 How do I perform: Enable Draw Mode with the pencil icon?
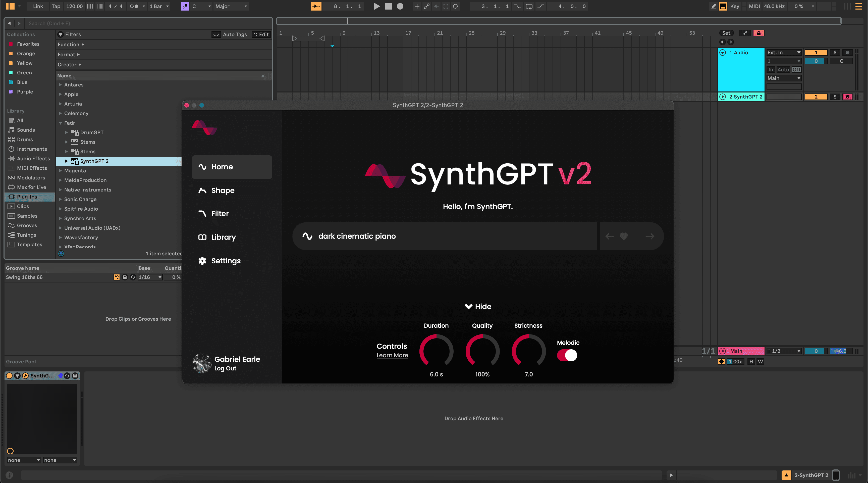click(713, 6)
